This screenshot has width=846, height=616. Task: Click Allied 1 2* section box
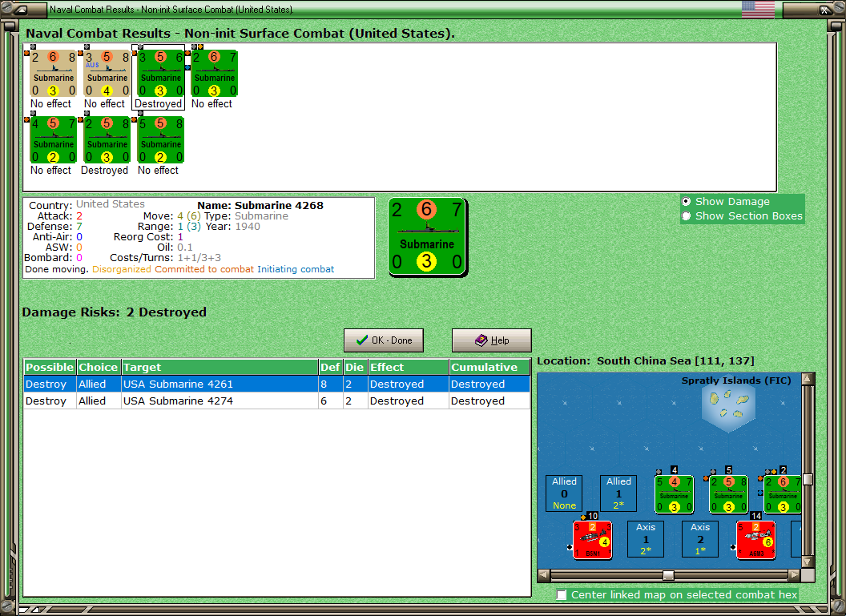point(618,493)
